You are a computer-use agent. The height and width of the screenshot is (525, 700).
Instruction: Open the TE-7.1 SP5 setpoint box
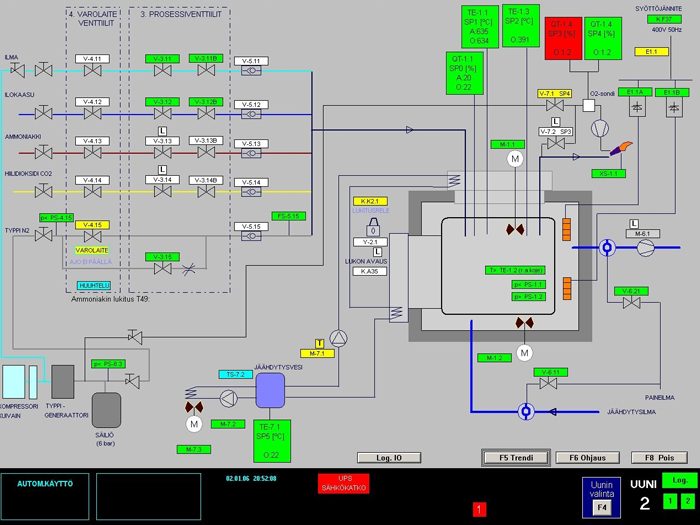tap(276, 438)
